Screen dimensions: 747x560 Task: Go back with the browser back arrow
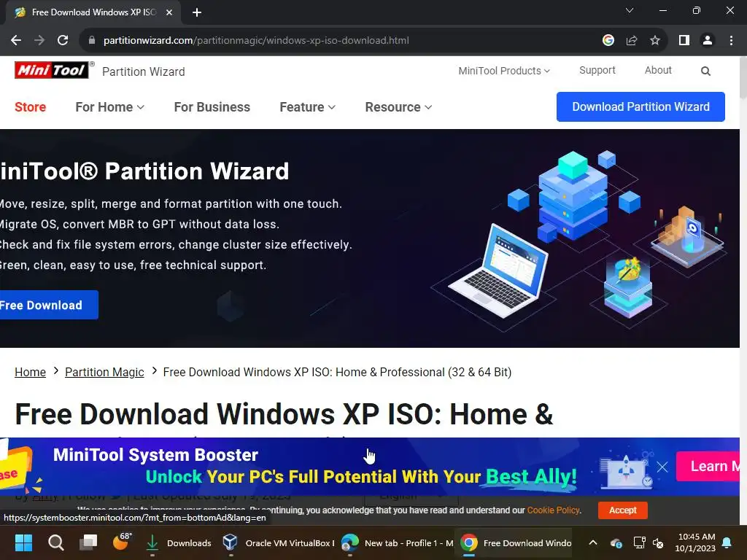pyautogui.click(x=16, y=41)
